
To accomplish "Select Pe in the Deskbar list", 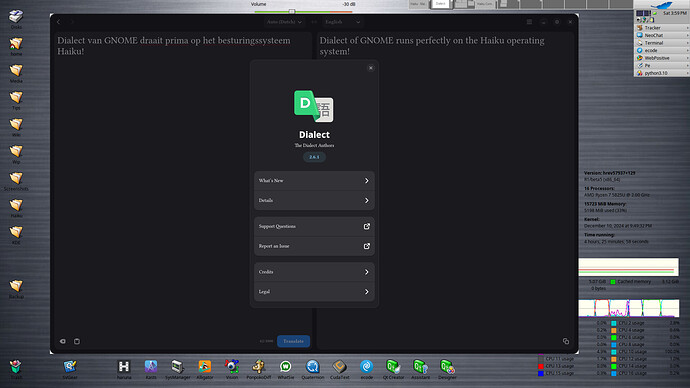I will pyautogui.click(x=661, y=66).
